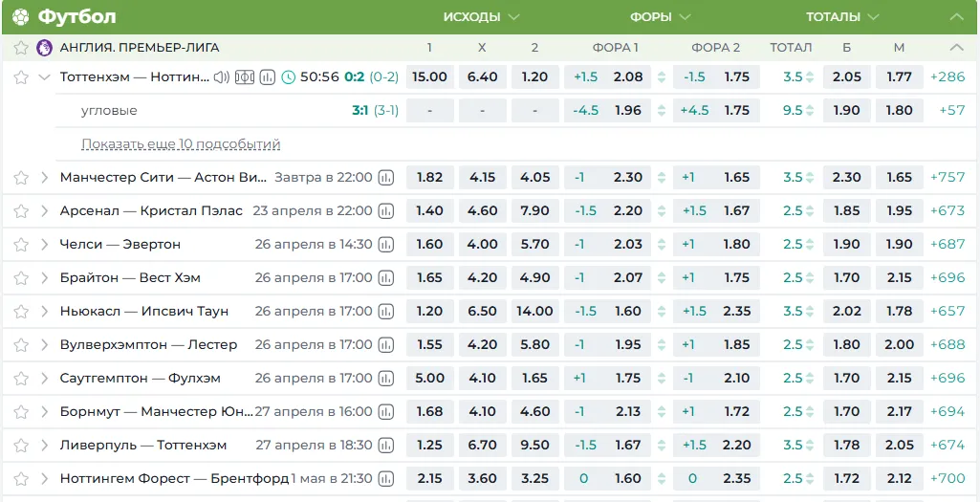980x502 pixels.
Task: Select 1.40 odds for Арсенал win
Action: pyautogui.click(x=430, y=210)
